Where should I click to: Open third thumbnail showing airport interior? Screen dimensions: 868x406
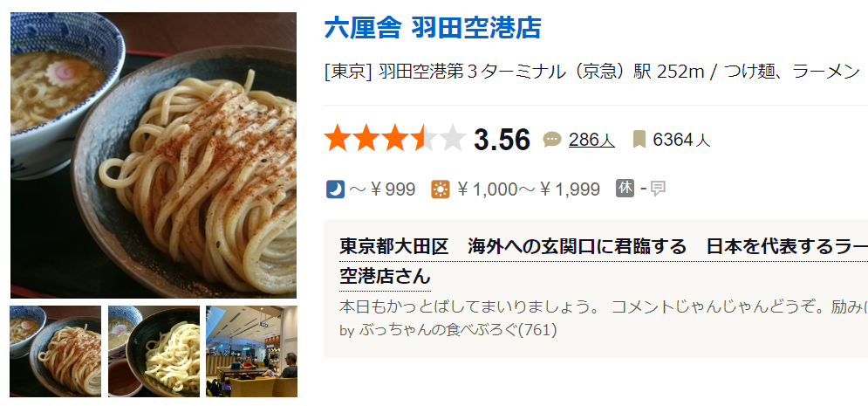pos(252,351)
